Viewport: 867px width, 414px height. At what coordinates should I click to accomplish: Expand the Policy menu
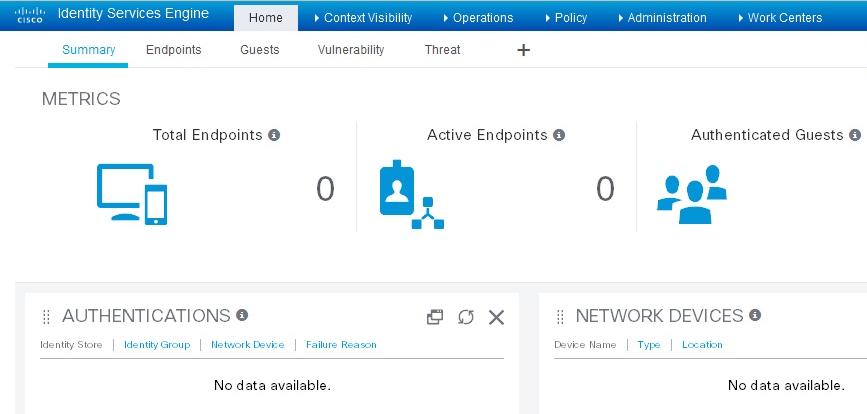(x=566, y=18)
